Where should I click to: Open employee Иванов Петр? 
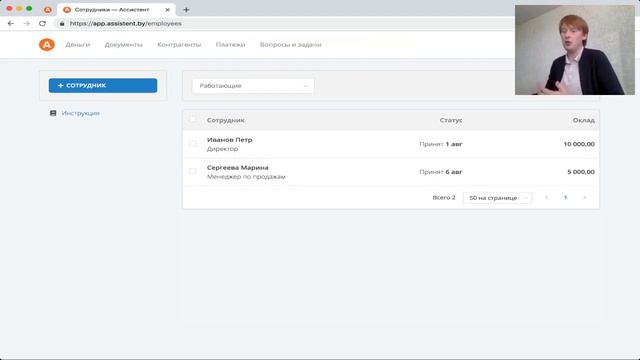[229, 140]
